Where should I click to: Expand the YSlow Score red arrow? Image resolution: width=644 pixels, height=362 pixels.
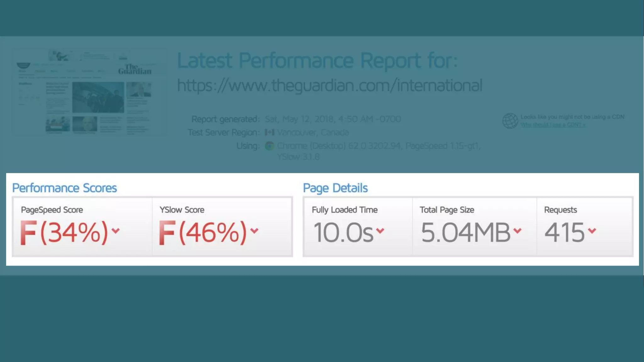tap(254, 231)
